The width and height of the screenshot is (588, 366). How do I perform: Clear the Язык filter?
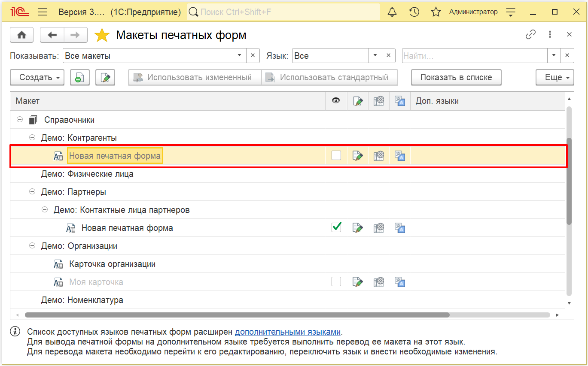389,55
